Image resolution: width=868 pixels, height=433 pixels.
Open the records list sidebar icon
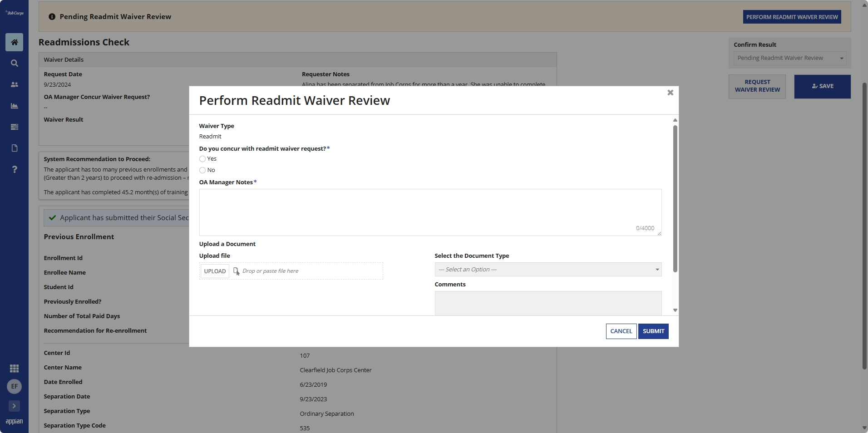[14, 127]
